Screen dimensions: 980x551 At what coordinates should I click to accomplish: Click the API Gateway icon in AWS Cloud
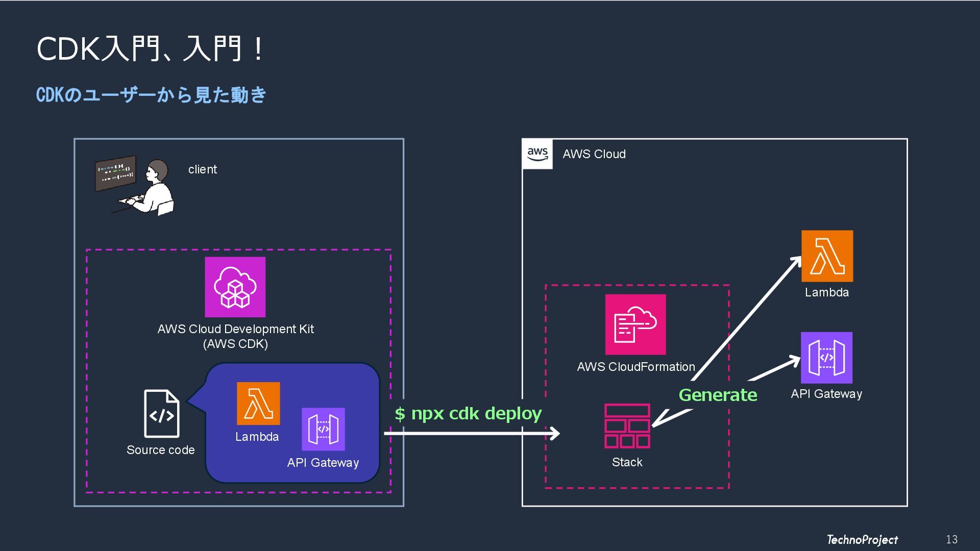[826, 358]
